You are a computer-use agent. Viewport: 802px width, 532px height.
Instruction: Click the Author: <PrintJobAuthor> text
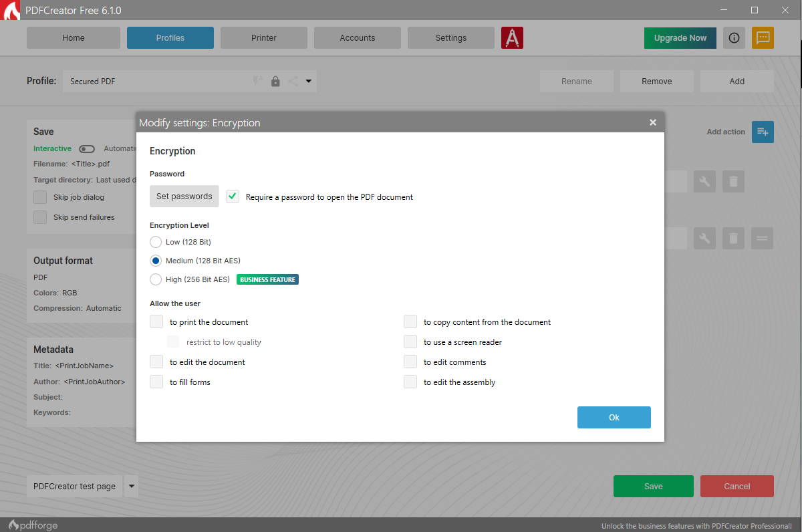pos(80,382)
